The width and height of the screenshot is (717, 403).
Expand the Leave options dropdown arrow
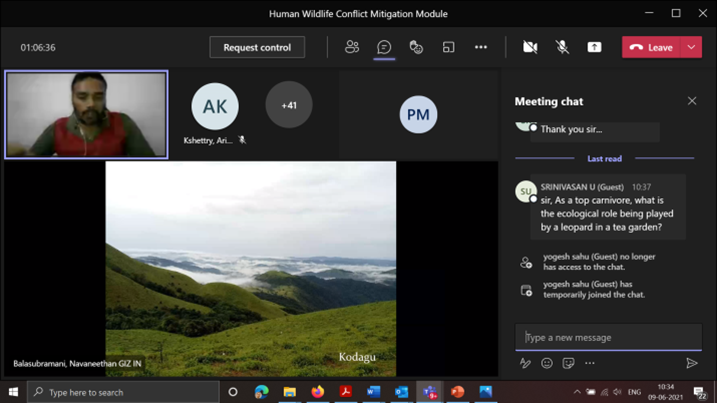pos(691,47)
